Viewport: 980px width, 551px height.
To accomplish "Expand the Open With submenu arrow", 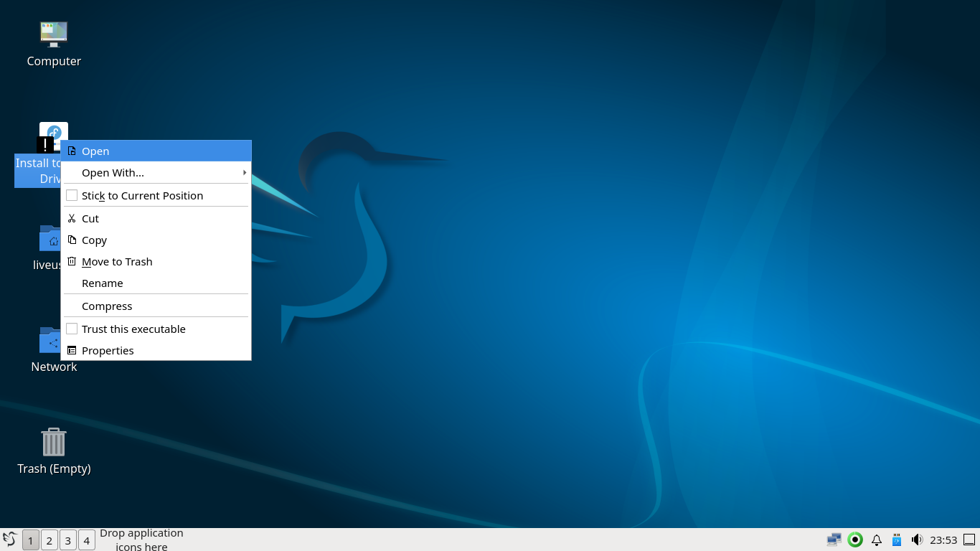I will pos(245,173).
